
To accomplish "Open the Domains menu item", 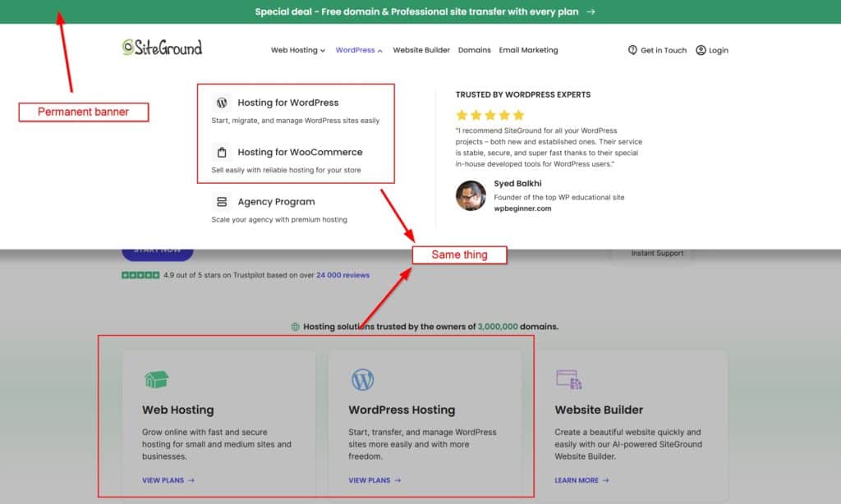I will pyautogui.click(x=474, y=50).
